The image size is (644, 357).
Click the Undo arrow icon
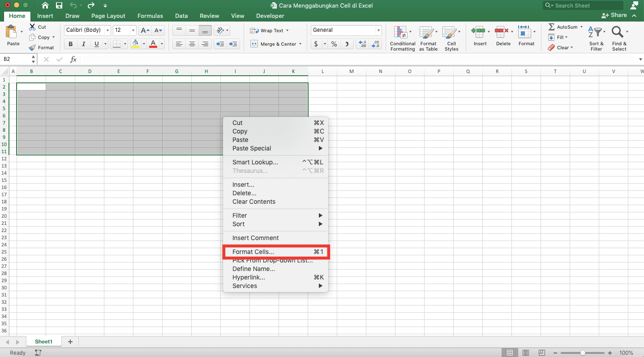(73, 5)
